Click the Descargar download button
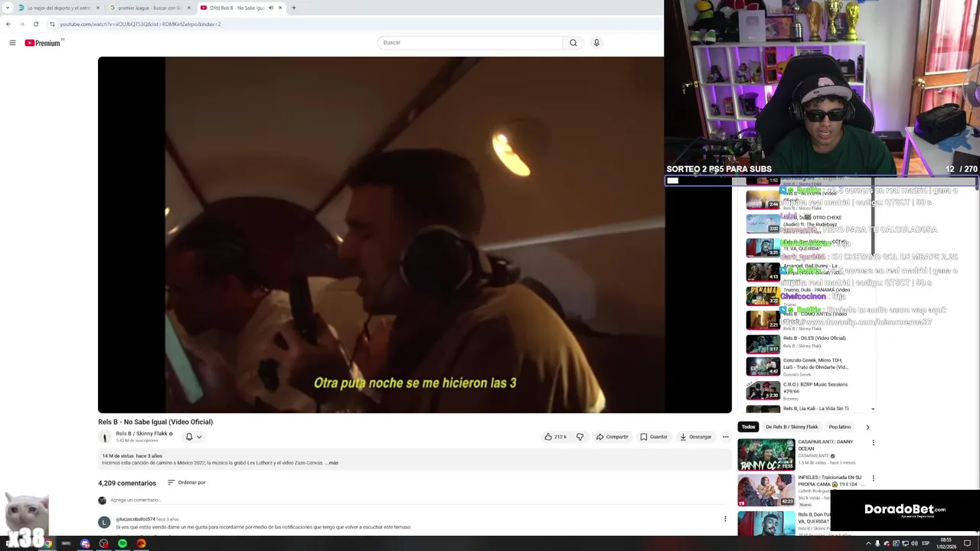 click(696, 437)
